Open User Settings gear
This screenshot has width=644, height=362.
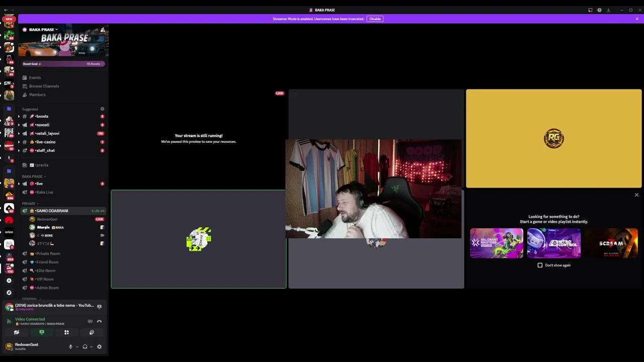click(x=99, y=346)
